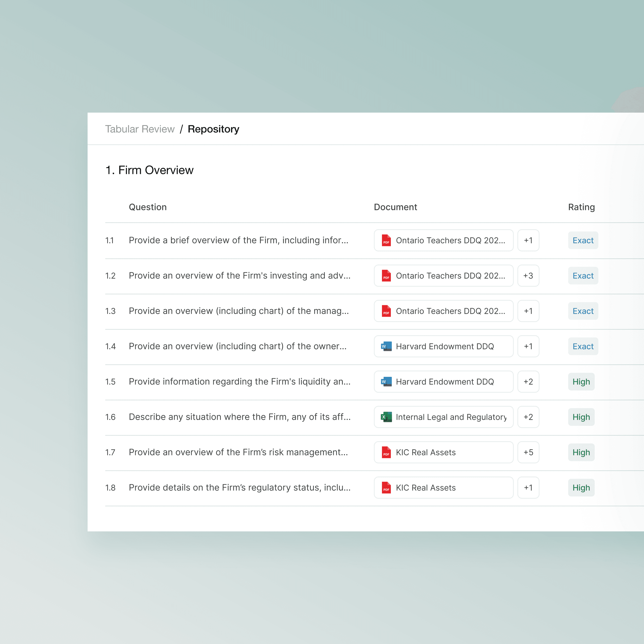Click the PDF icon on Ontario Teachers DDQ row 1.1
Image resolution: width=644 pixels, height=644 pixels.
point(386,240)
